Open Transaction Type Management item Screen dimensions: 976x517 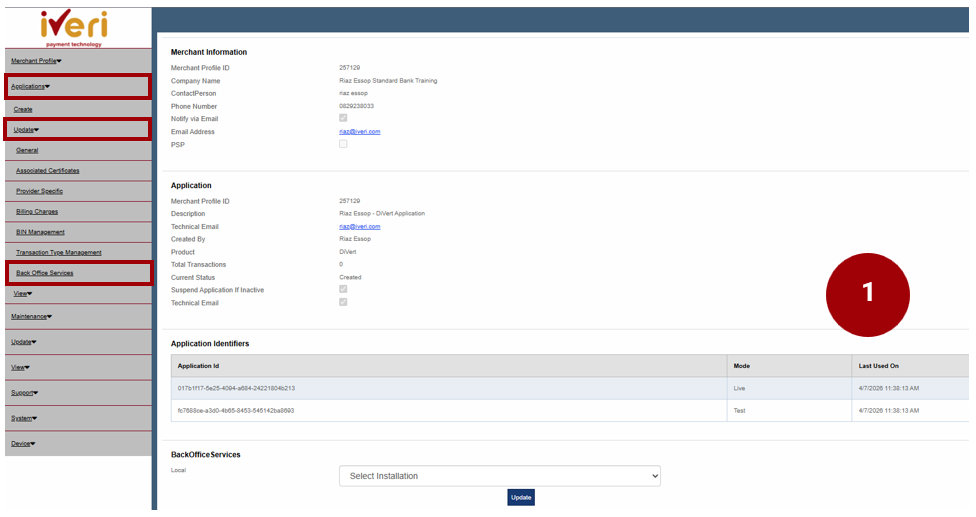[x=59, y=253]
